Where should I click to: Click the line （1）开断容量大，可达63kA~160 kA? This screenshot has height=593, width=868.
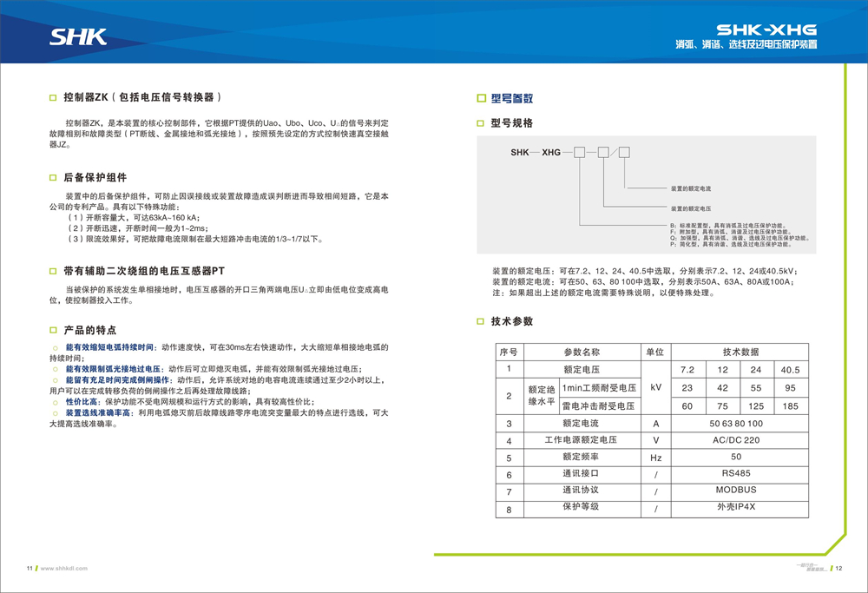[x=133, y=218]
